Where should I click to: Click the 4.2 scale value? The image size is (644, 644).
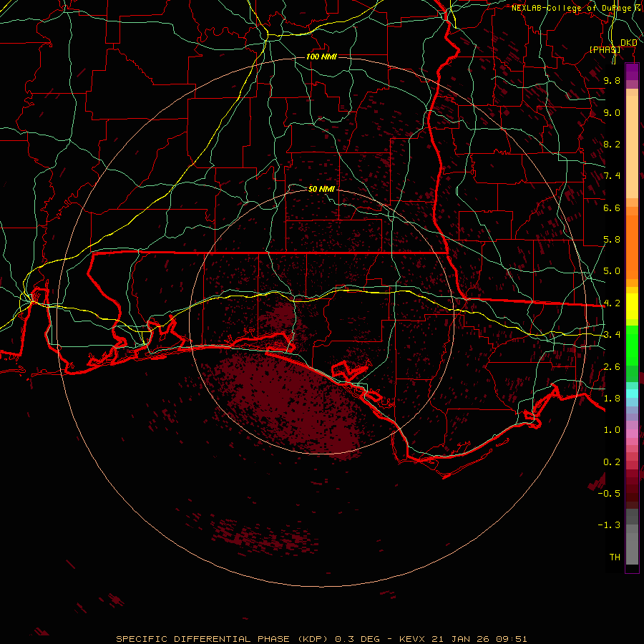612,303
